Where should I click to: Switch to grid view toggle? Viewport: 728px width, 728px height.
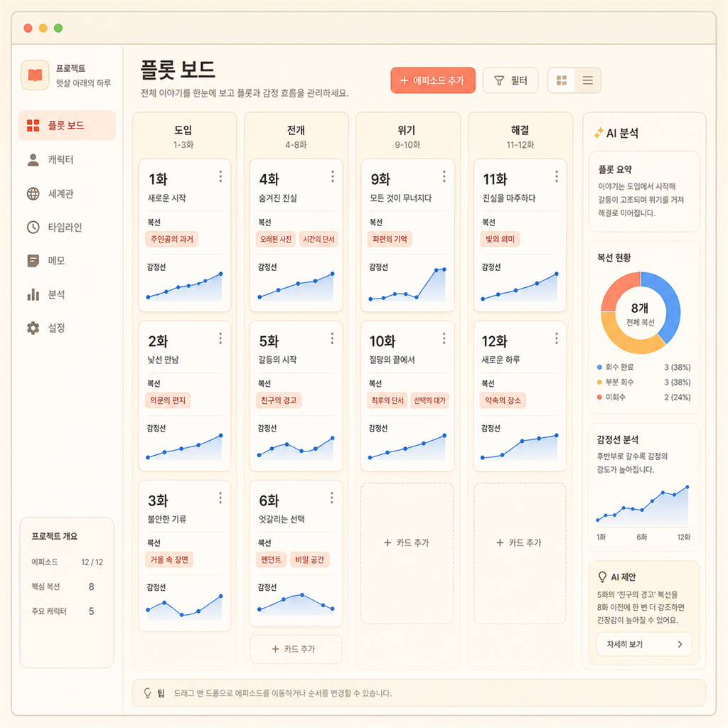point(562,80)
